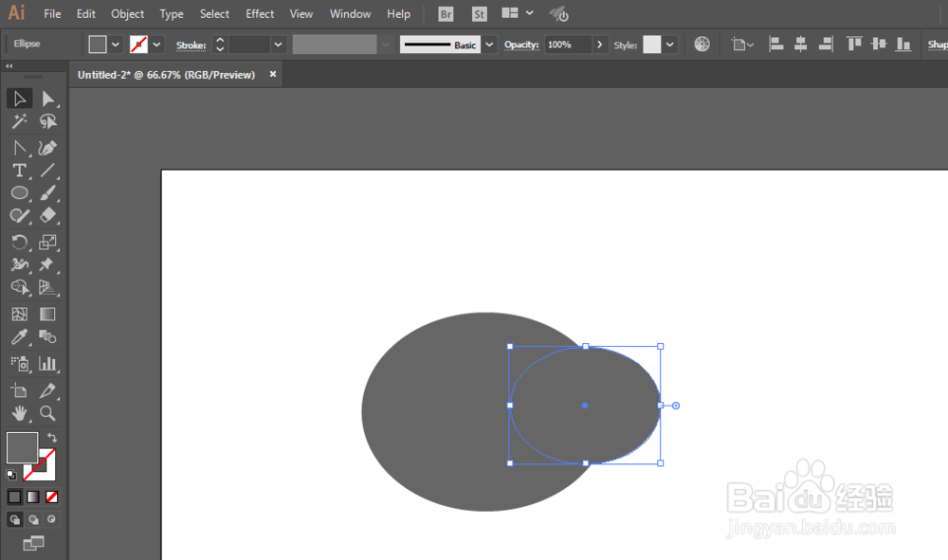Viewport: 948px width, 560px height.
Task: Open the Object menu
Action: coord(128,14)
